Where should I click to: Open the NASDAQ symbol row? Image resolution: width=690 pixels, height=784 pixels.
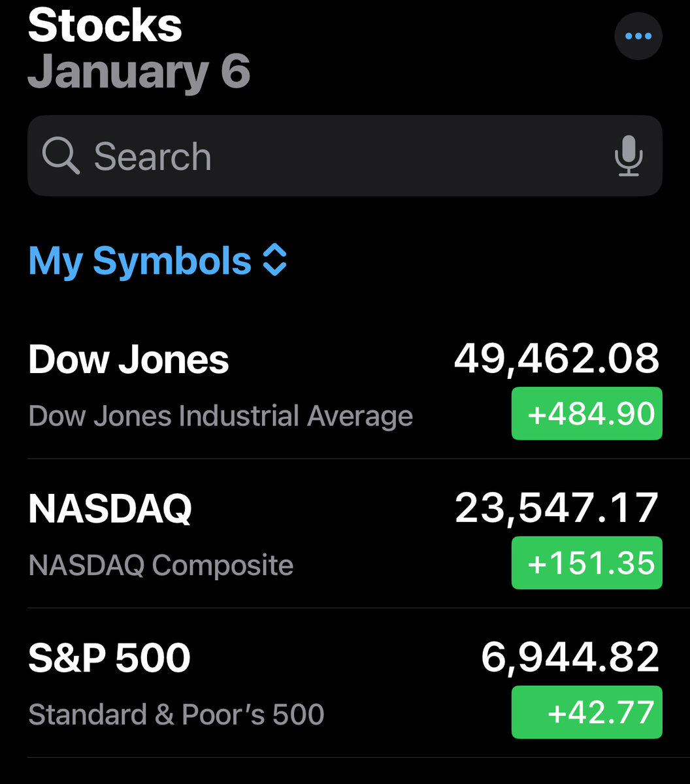click(x=110, y=510)
